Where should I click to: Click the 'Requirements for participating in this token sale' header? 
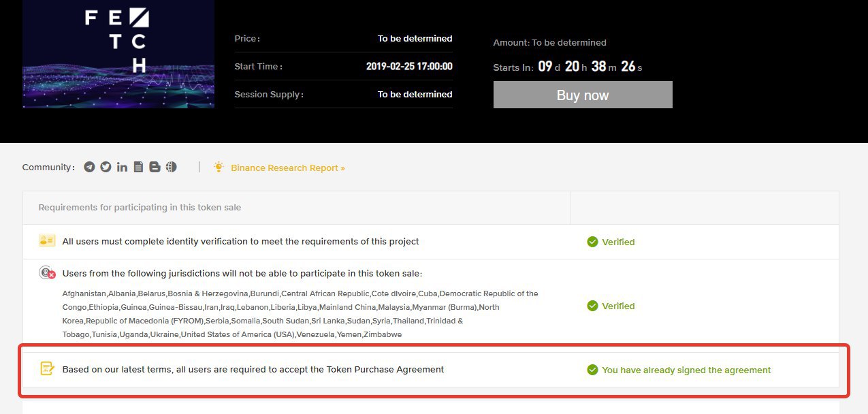click(x=140, y=207)
